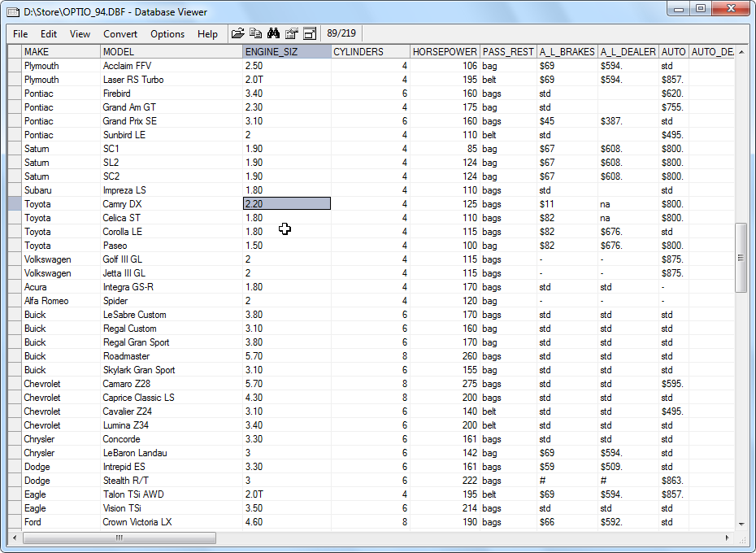Click the Copy documents toolbar icon
The width and height of the screenshot is (756, 553).
(255, 33)
